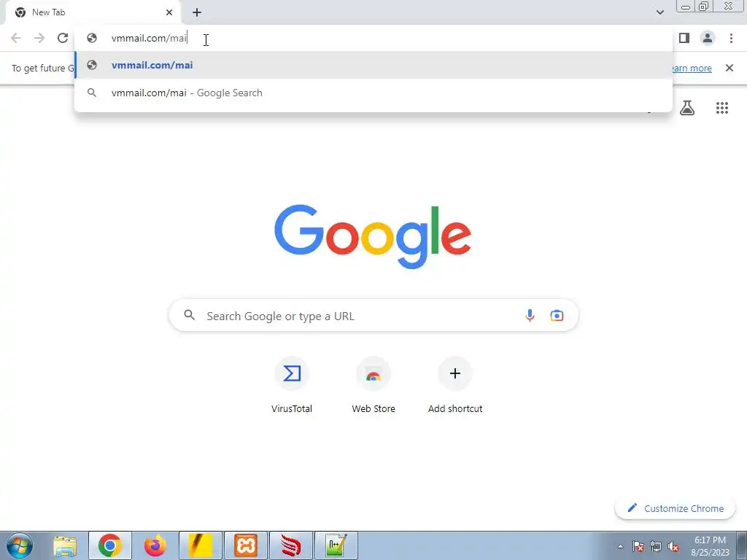The image size is (747, 560).
Task: Open the tab search dropdown arrow
Action: pos(659,12)
